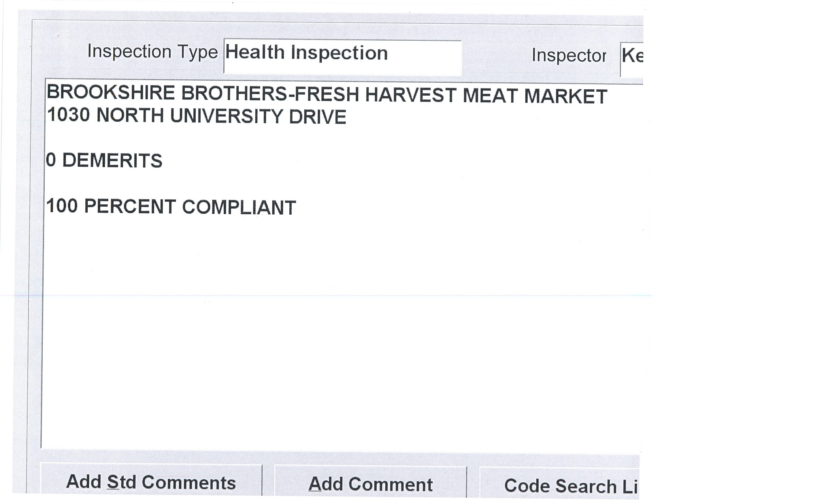Place cursor in empty comments area
The height and width of the screenshot is (504, 830).
coord(340,336)
